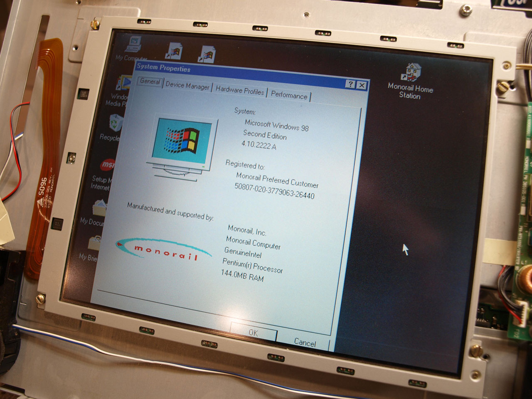Click the version number "4.10.2222 A"

[259, 145]
